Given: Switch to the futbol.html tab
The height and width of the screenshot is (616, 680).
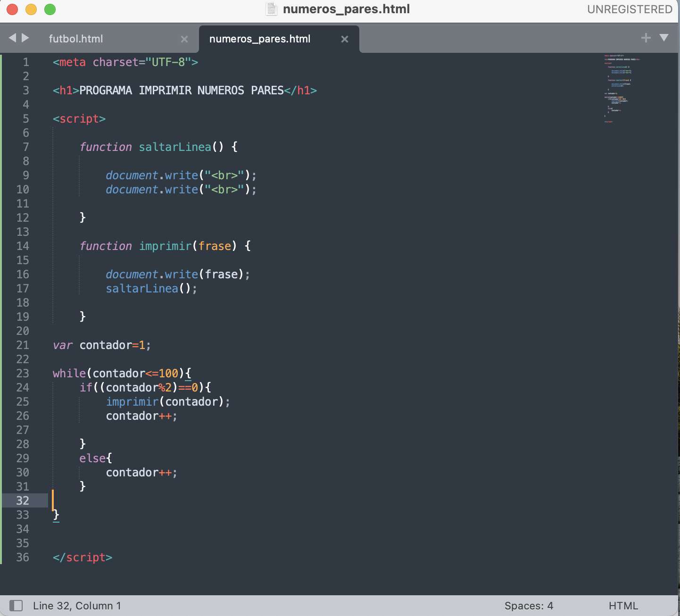Looking at the screenshot, I should coord(76,39).
